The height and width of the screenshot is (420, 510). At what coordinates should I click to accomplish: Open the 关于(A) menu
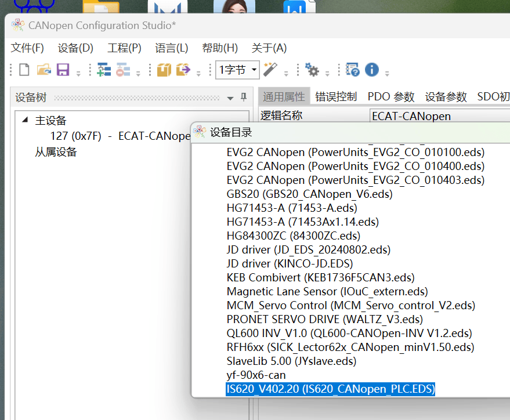tap(269, 48)
